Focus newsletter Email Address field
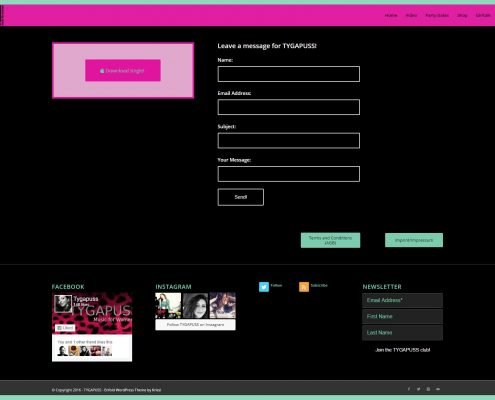The height and width of the screenshot is (400, 495). pyautogui.click(x=403, y=300)
